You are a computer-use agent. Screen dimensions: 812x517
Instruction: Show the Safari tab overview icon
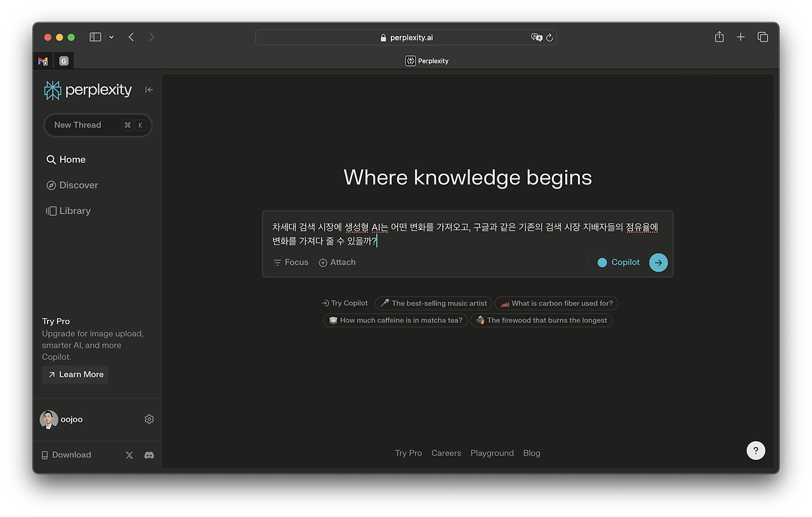coord(763,37)
